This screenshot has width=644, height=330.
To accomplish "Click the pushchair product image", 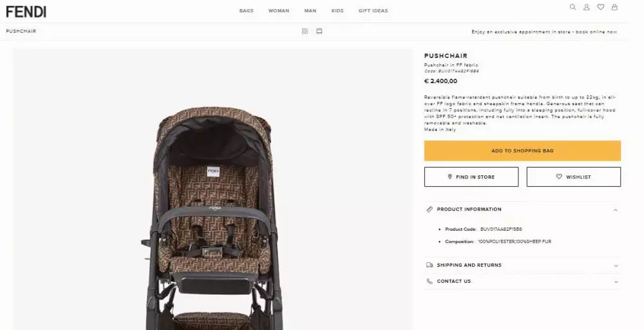I will (213, 213).
